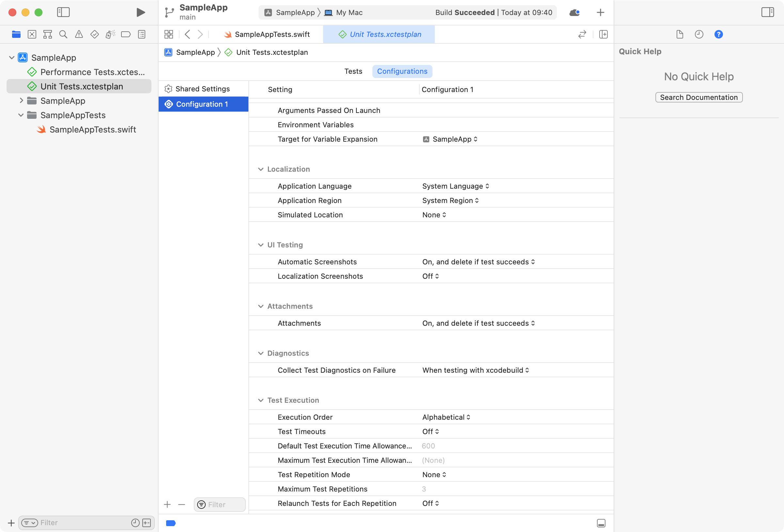Click the Add Editor on Right icon

pyautogui.click(x=603, y=34)
